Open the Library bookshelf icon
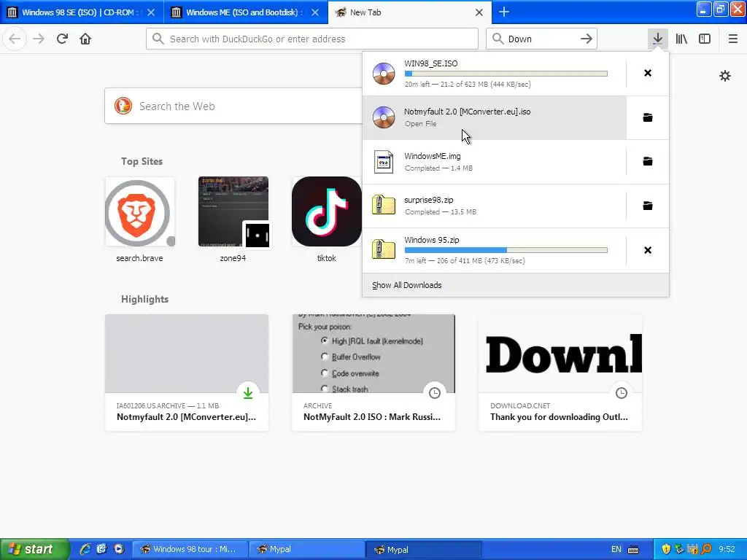Screen dimensions: 747x560 click(x=681, y=39)
